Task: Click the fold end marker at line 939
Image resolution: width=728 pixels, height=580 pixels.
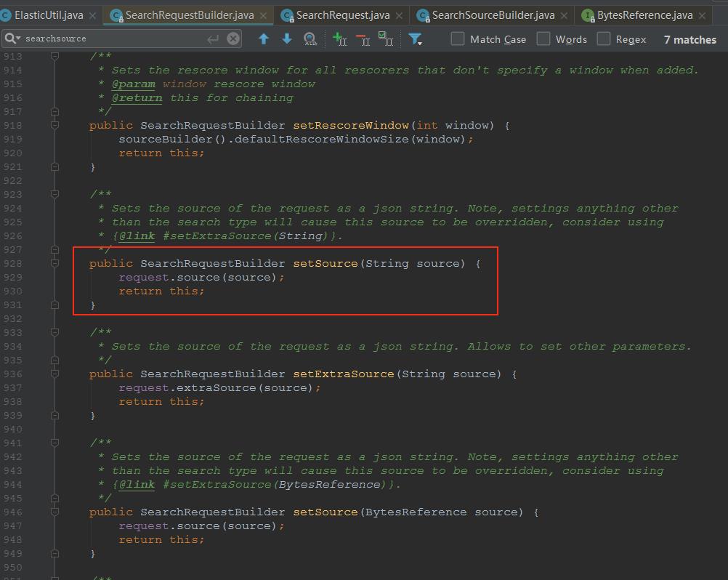Action: (x=54, y=416)
